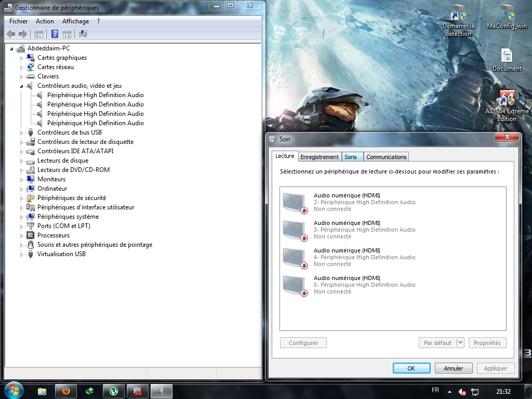
Task: Scan for hardware changes toolbar icon
Action: [x=83, y=34]
